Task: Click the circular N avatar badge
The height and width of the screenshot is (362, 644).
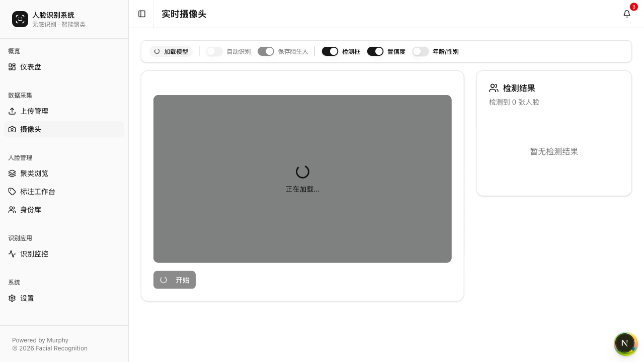Action: point(625,343)
